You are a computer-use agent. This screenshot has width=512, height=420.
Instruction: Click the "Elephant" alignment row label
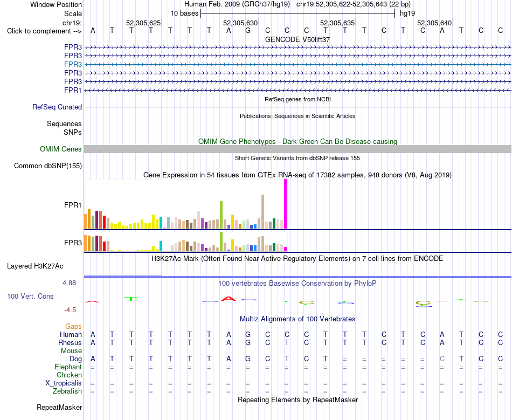pos(68,367)
